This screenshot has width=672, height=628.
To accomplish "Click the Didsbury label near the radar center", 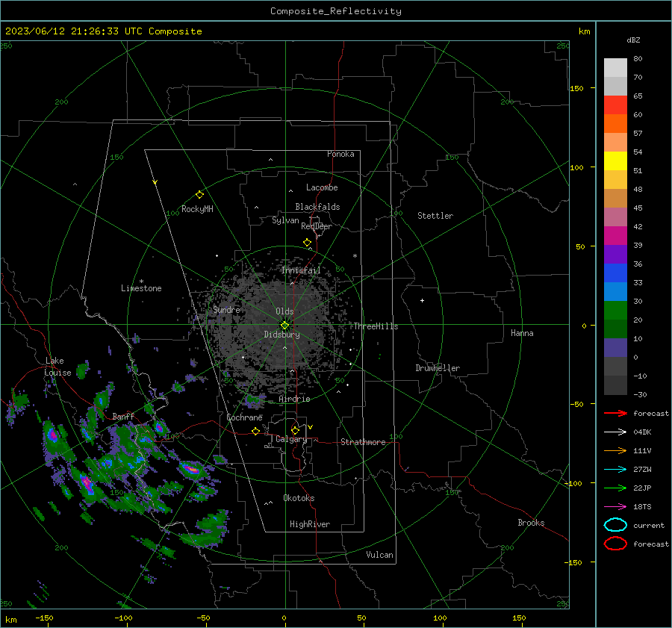I will pos(281,335).
